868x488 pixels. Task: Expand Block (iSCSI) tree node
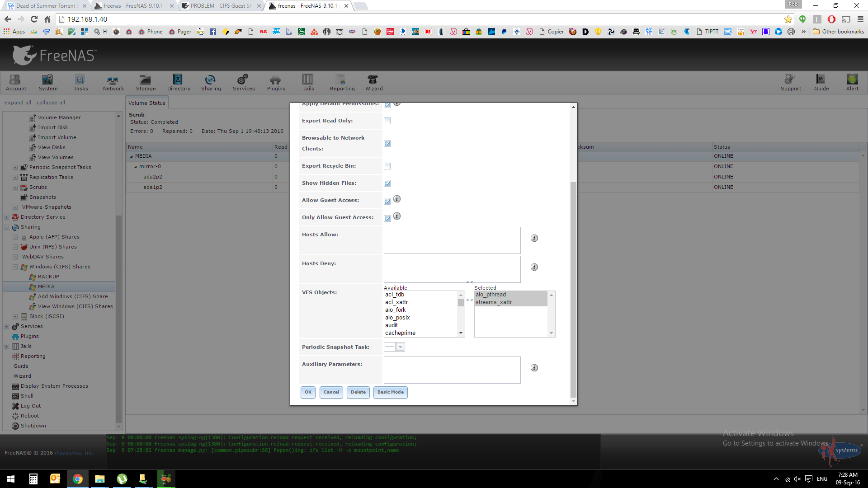pyautogui.click(x=15, y=316)
